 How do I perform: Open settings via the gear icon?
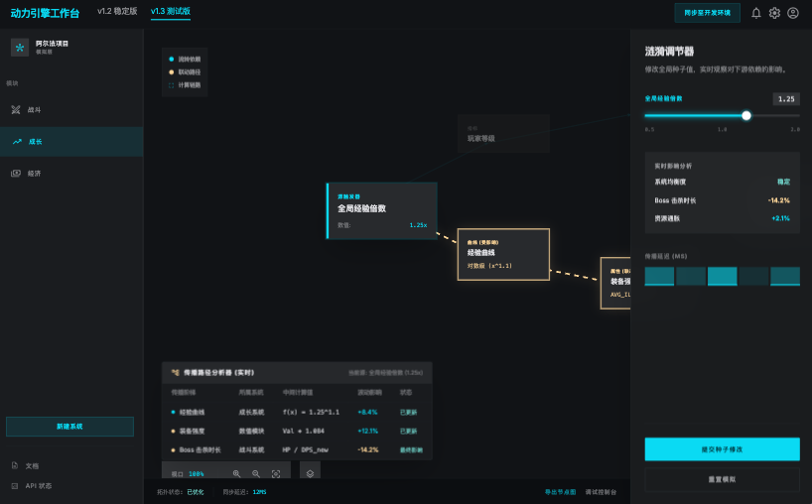pyautogui.click(x=774, y=13)
